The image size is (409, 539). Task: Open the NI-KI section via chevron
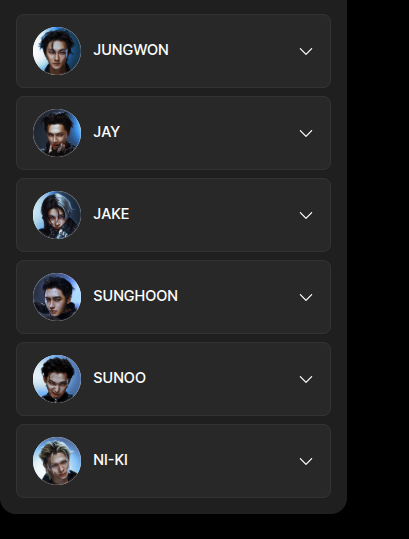306,461
